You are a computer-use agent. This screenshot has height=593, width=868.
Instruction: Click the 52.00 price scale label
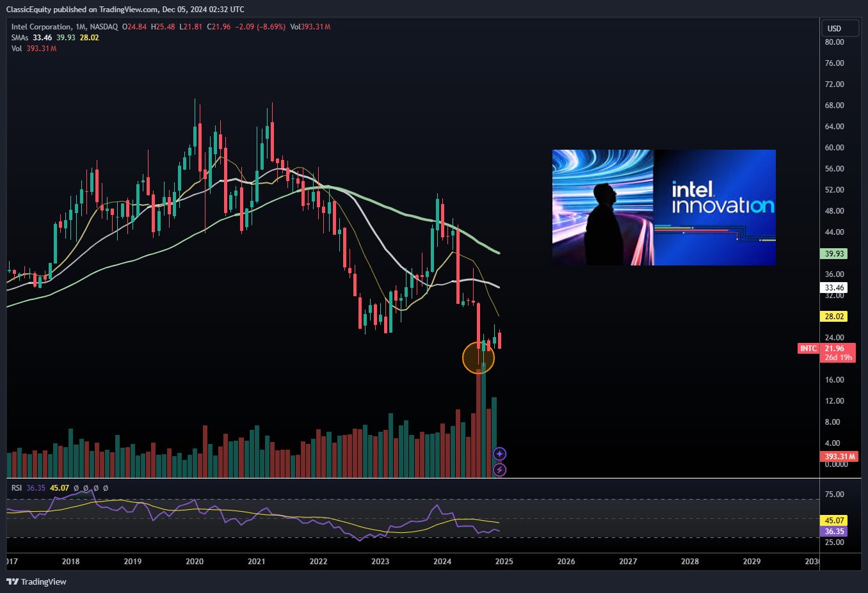coord(834,190)
